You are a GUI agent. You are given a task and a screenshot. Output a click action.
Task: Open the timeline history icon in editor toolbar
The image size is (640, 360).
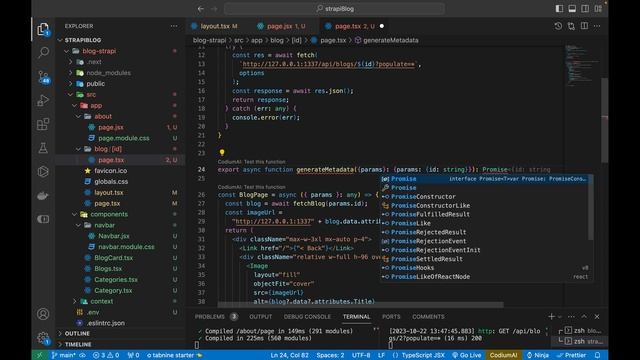point(558,26)
